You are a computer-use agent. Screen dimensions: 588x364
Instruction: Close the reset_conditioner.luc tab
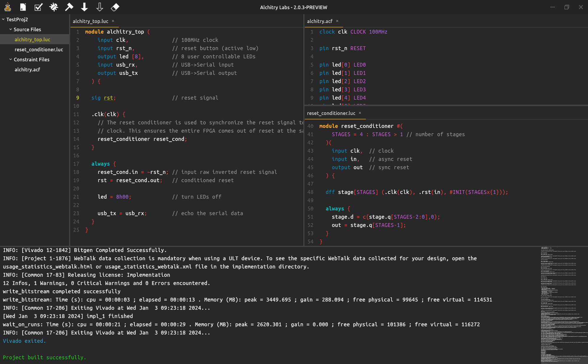pos(360,113)
